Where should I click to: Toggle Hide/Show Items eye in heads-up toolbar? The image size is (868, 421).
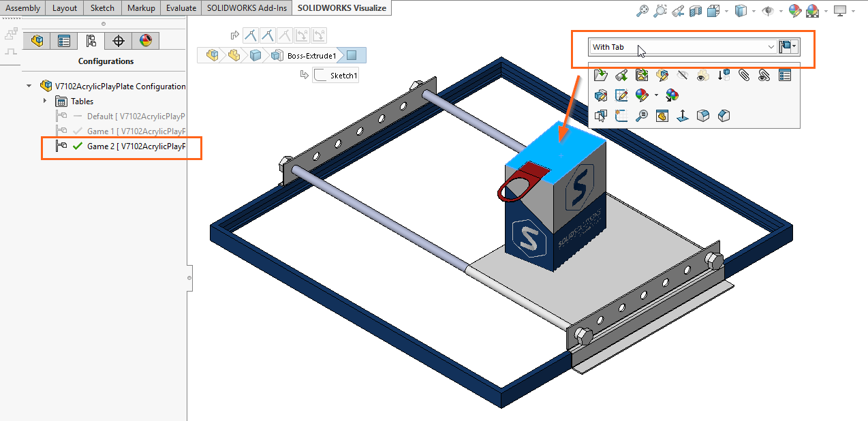click(x=769, y=11)
